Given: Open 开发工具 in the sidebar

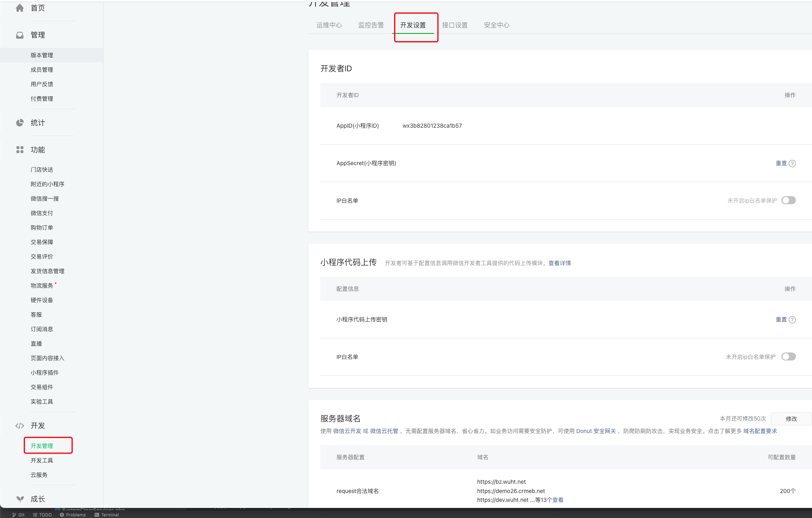Looking at the screenshot, I should click(42, 461).
